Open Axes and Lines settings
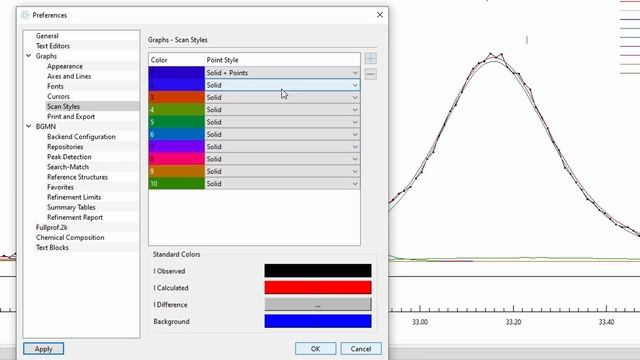 click(69, 76)
